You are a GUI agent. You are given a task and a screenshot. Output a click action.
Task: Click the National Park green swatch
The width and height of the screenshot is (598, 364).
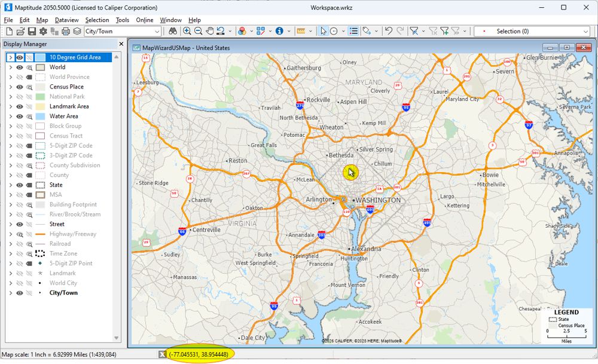pyautogui.click(x=40, y=97)
